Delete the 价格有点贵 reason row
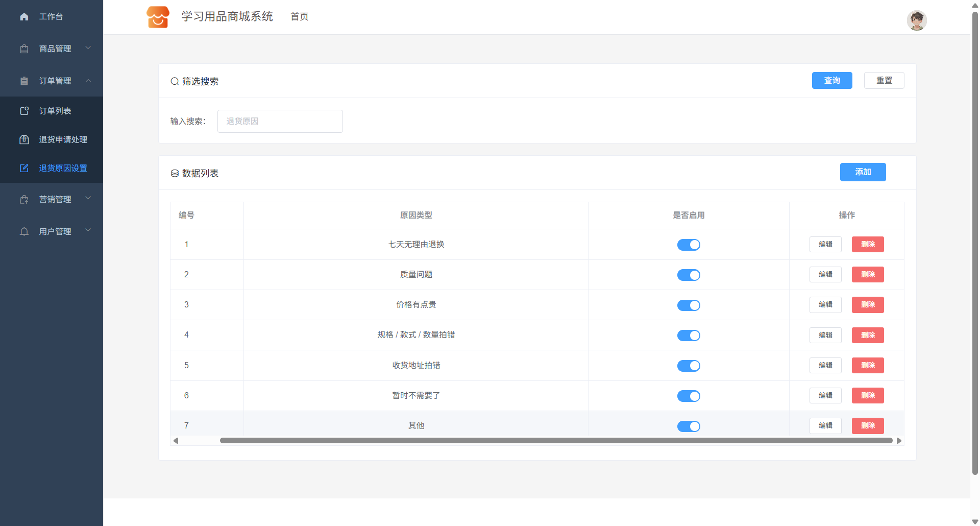Viewport: 980px width, 526px height. click(867, 305)
